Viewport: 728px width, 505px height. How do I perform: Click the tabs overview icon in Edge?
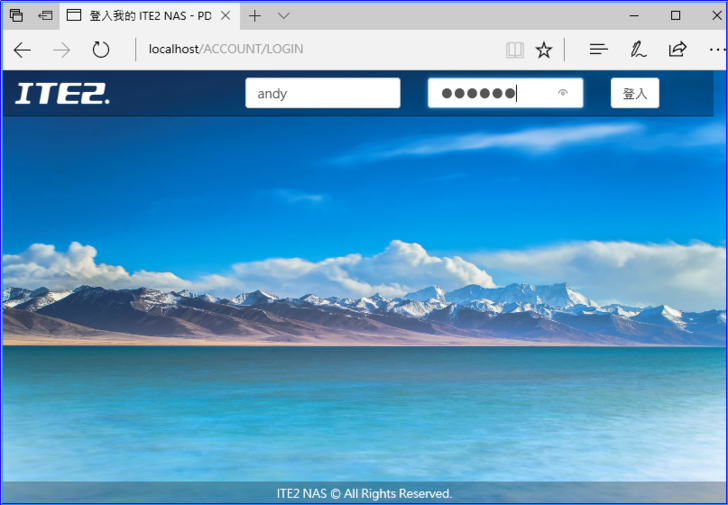[x=16, y=16]
